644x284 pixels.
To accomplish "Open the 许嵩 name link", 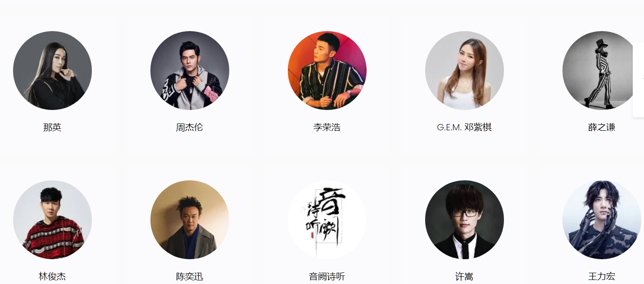I will coord(464,277).
